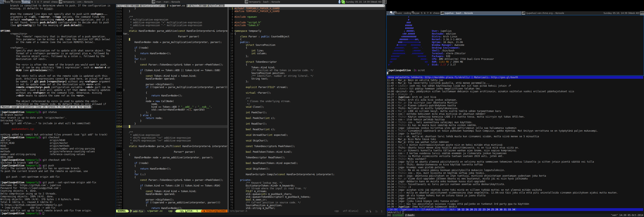The width and height of the screenshot is (644, 217).
Task: Switch to the www workspace tag
Action: (7, 2)
